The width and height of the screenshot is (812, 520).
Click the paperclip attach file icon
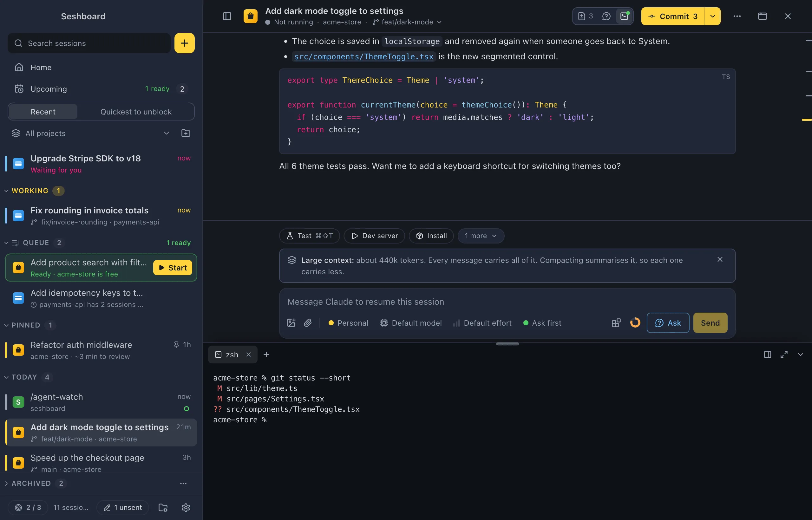tap(308, 323)
